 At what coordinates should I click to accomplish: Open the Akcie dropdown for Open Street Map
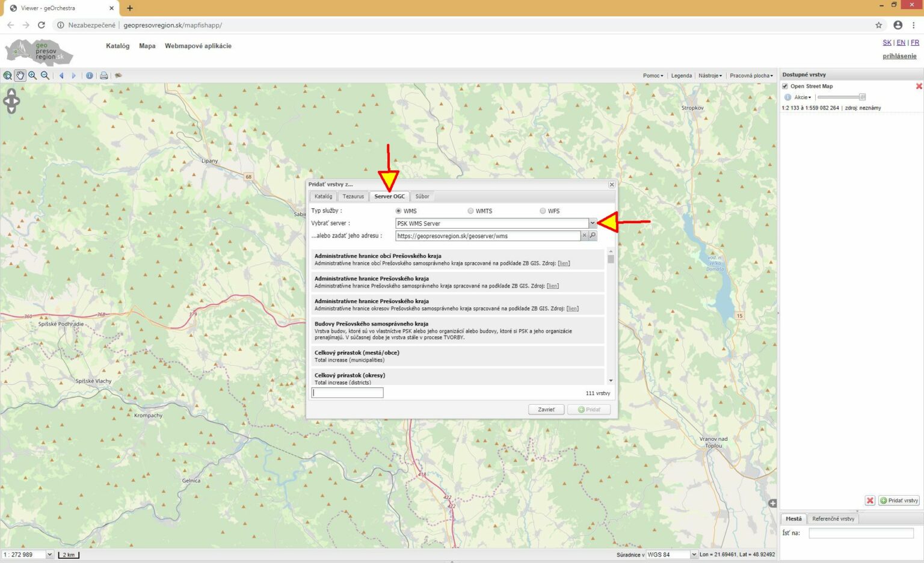[802, 97]
